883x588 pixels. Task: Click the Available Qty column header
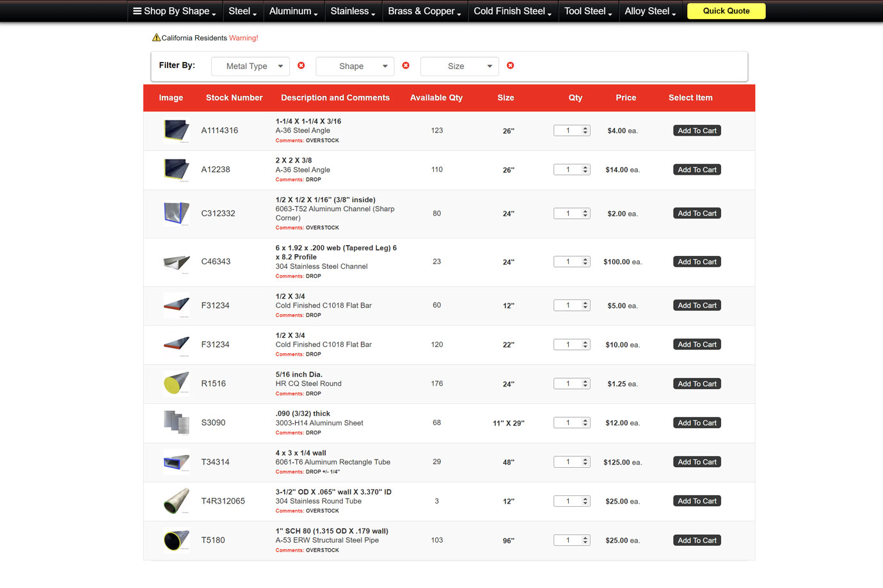point(436,98)
